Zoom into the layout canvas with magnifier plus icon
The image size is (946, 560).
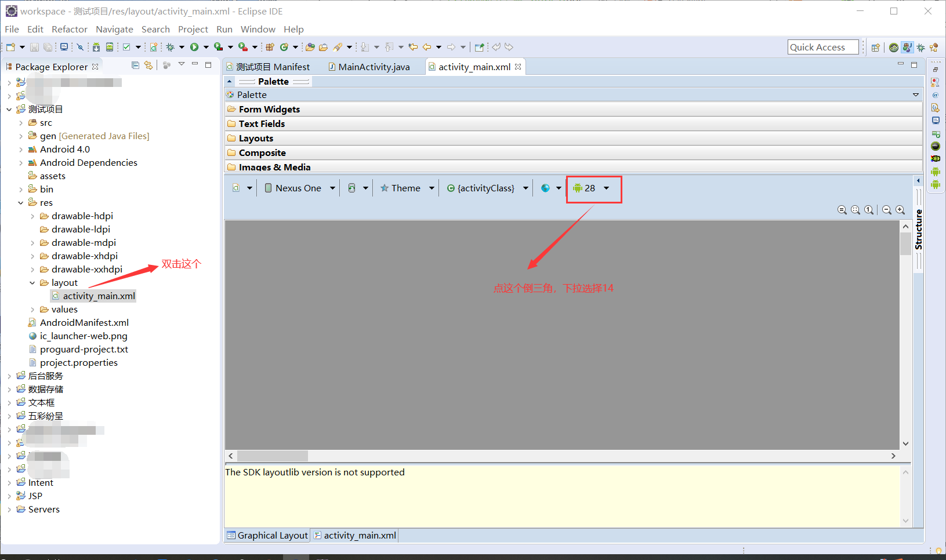coord(900,210)
